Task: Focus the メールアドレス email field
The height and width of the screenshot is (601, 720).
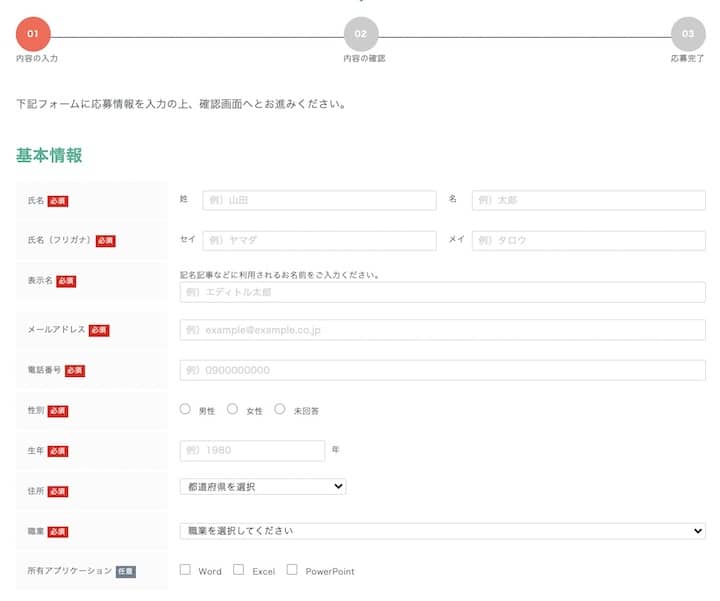Action: [x=442, y=330]
